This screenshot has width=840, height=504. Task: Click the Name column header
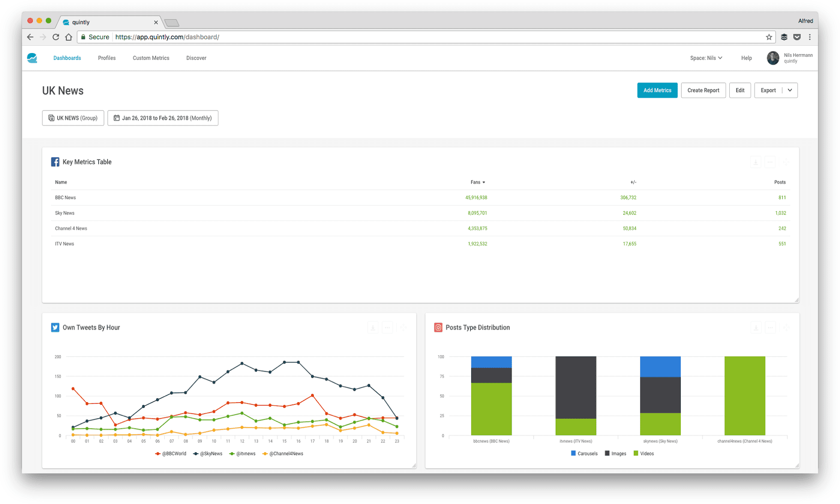click(x=61, y=182)
